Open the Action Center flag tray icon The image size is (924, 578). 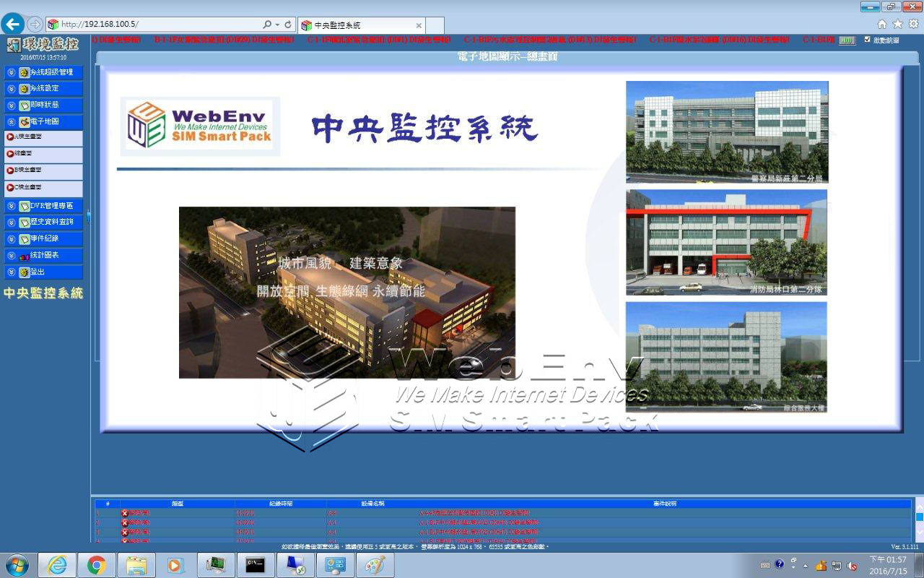click(x=821, y=565)
